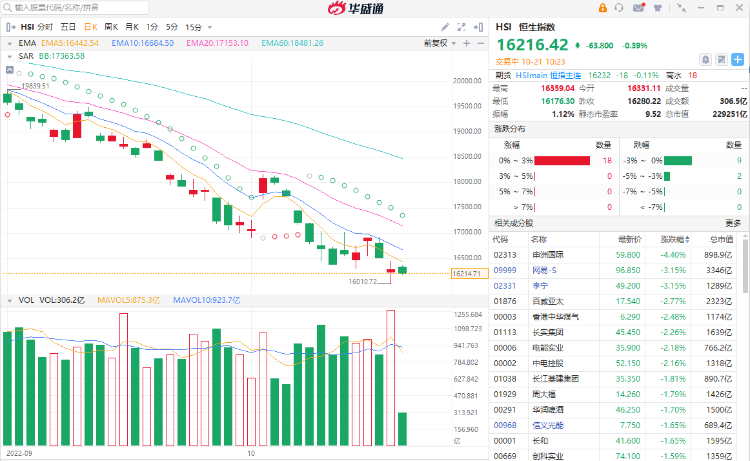Click the 最新价 column header
Image resolution: width=750 pixels, height=461 pixels.
click(629, 240)
